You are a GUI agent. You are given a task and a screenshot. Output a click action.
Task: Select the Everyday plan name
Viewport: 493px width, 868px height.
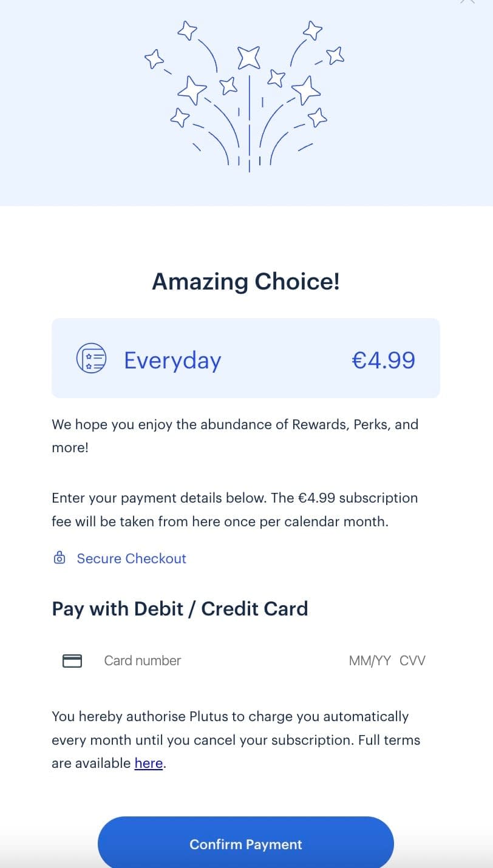[x=172, y=360]
